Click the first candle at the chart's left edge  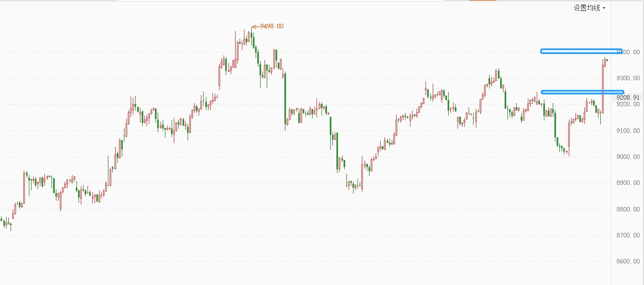(1, 220)
